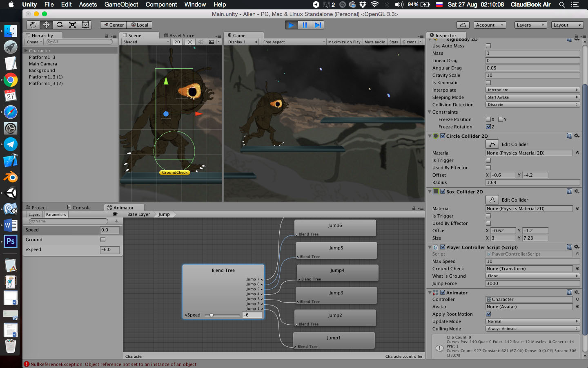Open What Is Ground dropdown

(x=533, y=276)
